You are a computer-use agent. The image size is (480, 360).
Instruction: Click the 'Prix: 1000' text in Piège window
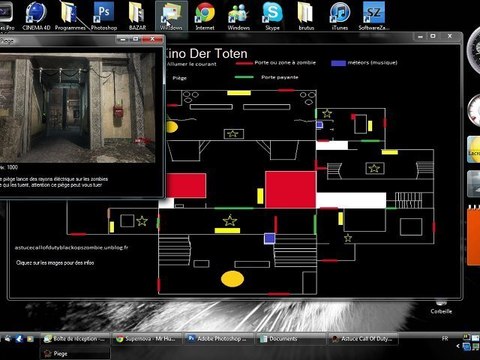[x=9, y=167]
